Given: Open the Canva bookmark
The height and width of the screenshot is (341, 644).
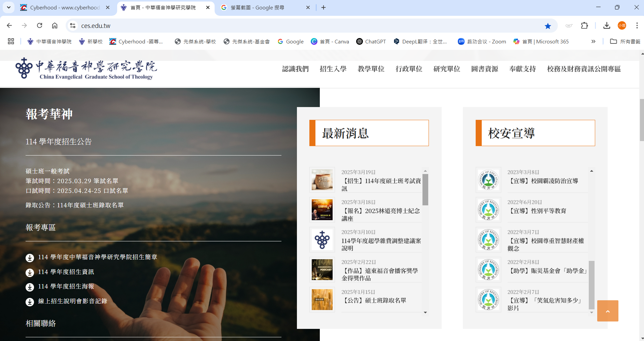Looking at the screenshot, I should tap(330, 41).
